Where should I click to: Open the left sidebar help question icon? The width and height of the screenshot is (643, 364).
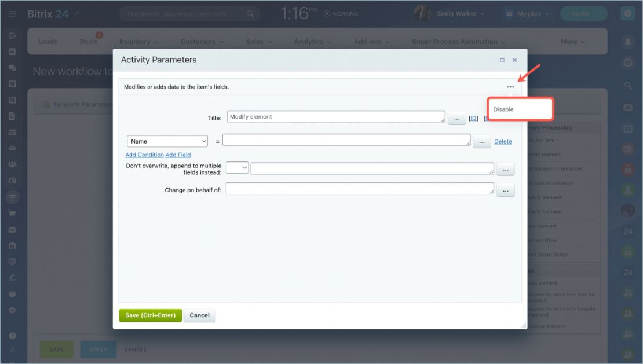click(12, 336)
